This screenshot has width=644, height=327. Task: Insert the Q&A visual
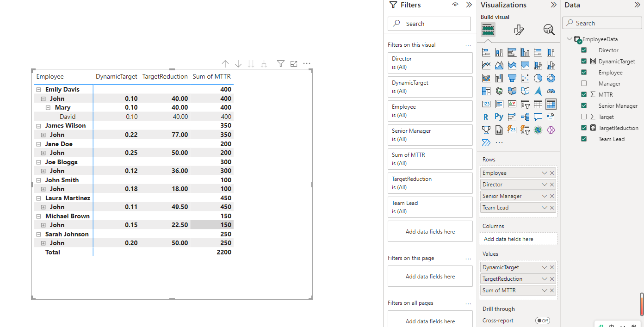tap(538, 117)
